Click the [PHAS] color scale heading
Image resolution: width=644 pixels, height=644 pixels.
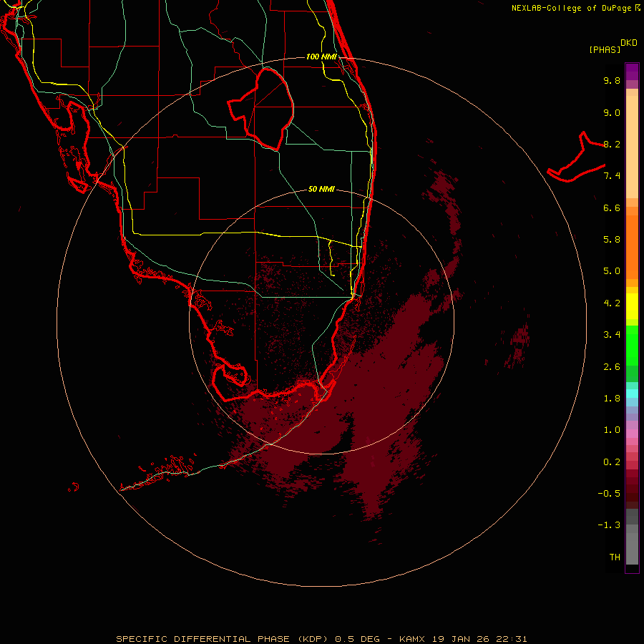[605, 49]
